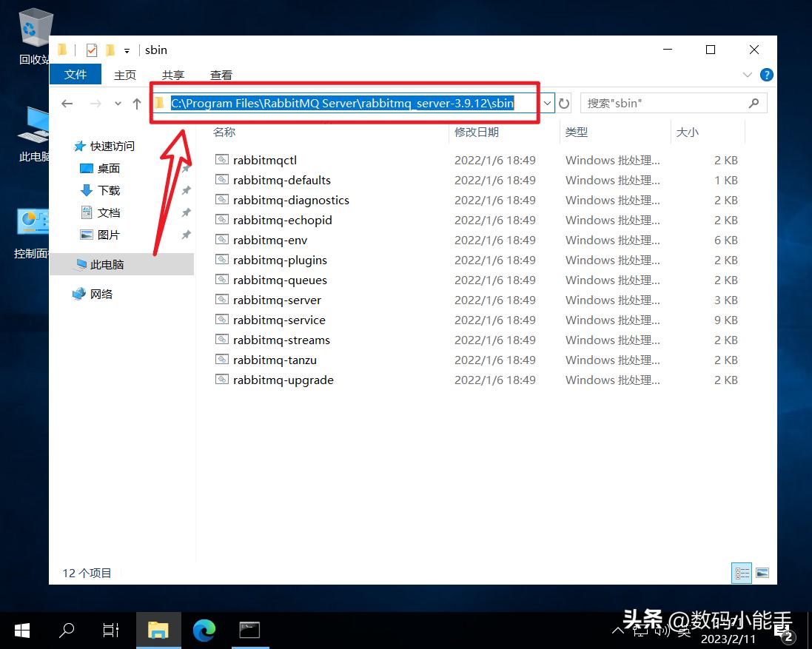Viewport: 812px width, 649px height.
Task: Click the Back navigation arrow
Action: [67, 104]
